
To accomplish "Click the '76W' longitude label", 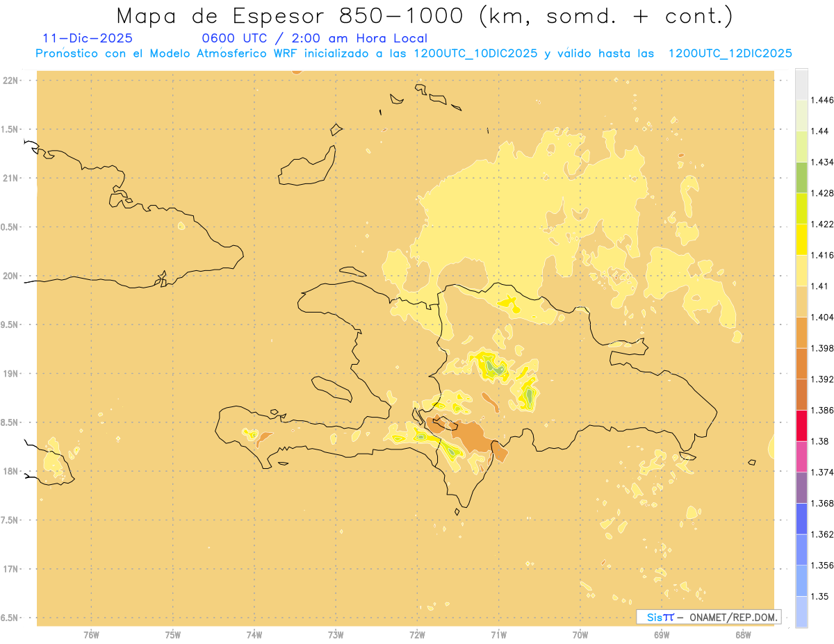I will [91, 635].
